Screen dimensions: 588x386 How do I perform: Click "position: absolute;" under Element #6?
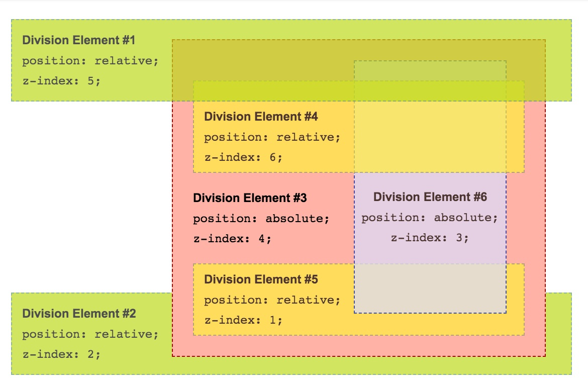[x=430, y=218]
